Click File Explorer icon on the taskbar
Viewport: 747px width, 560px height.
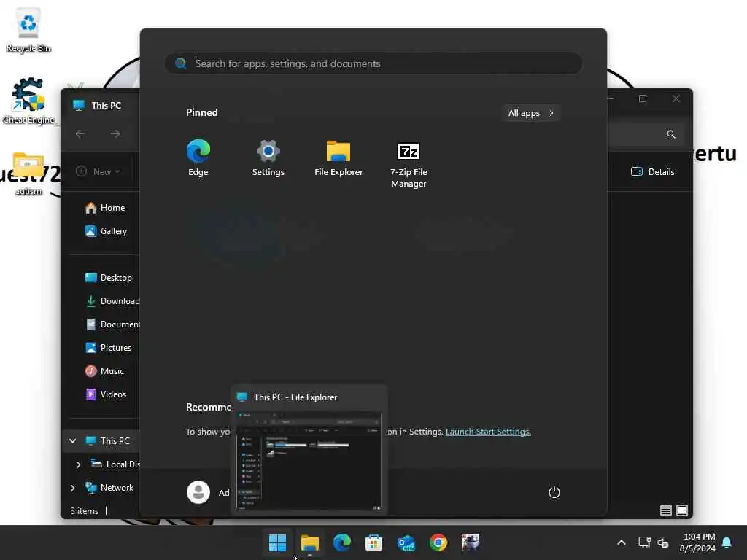tap(309, 542)
